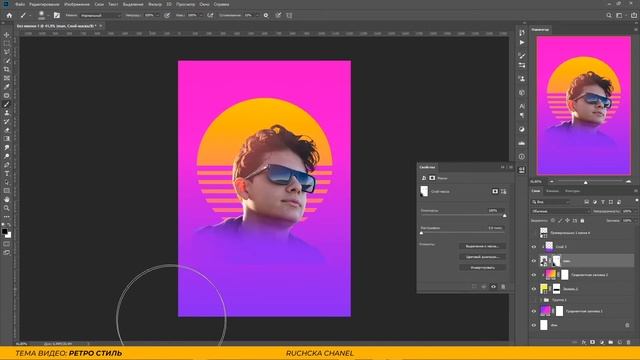Select the Hand tool

point(7,200)
